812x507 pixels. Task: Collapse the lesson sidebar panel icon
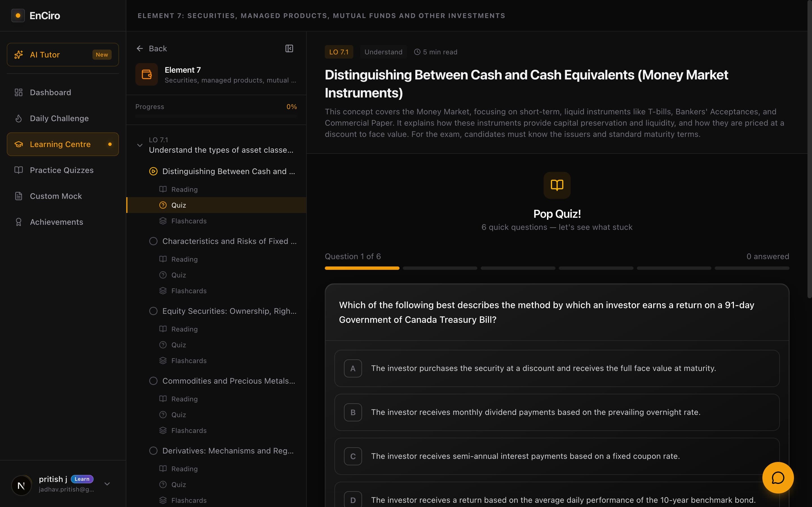[289, 49]
